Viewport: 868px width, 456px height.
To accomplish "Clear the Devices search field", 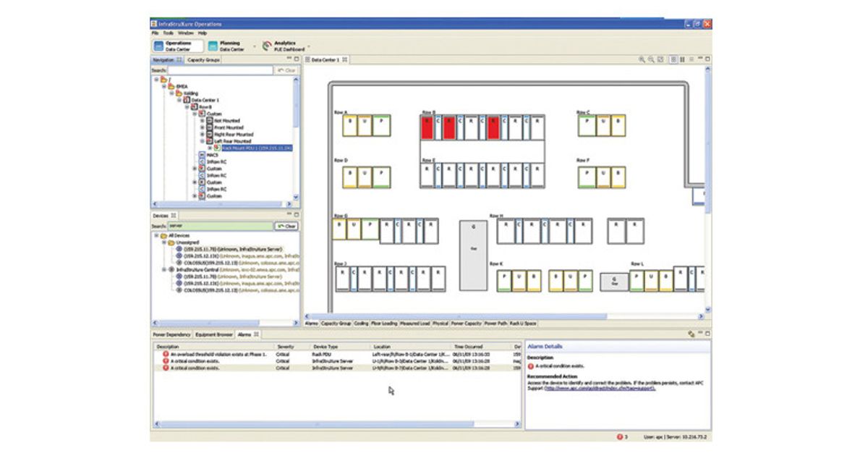I will point(286,226).
